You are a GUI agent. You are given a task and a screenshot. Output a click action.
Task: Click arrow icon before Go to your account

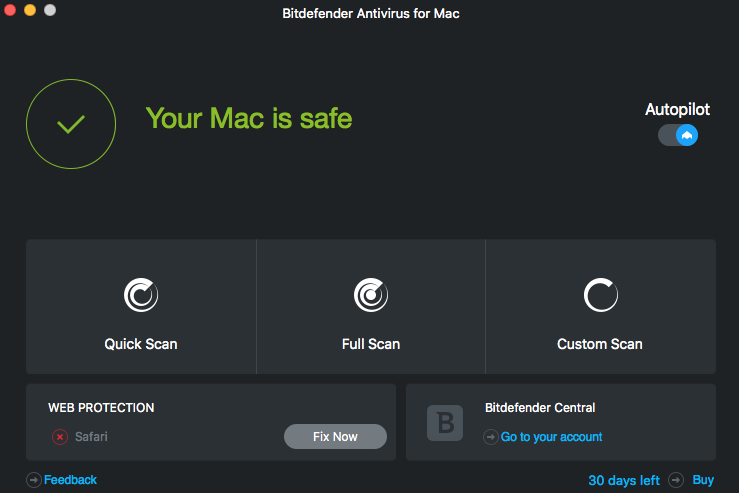491,437
